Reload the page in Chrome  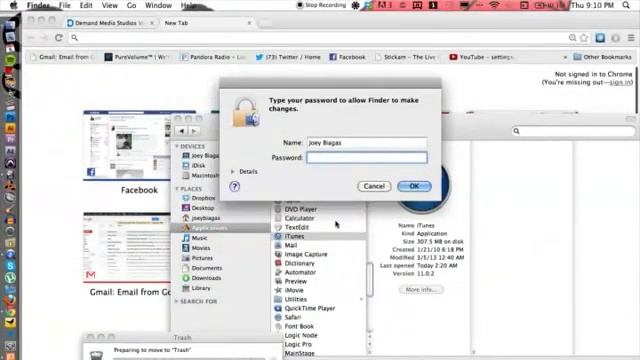pos(59,38)
